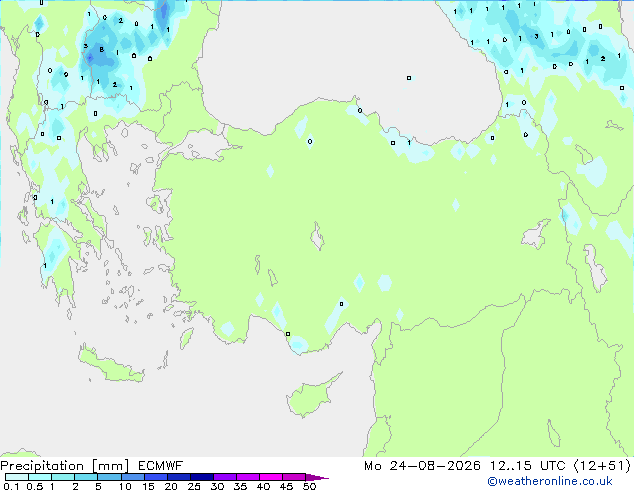The width and height of the screenshot is (634, 490).
Task: Click the 10–15 mm legend color swatch
Action: pyautogui.click(x=133, y=477)
